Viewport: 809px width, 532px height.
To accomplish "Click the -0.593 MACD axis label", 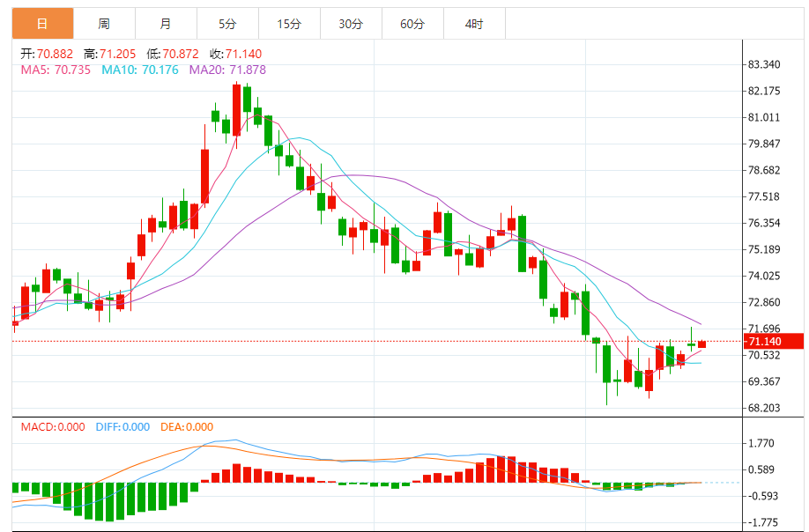I will [x=761, y=496].
